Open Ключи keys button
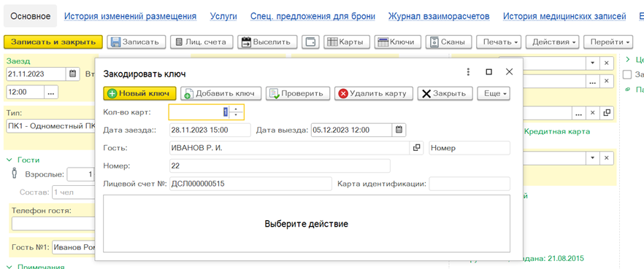The image size is (644, 269). [397, 42]
